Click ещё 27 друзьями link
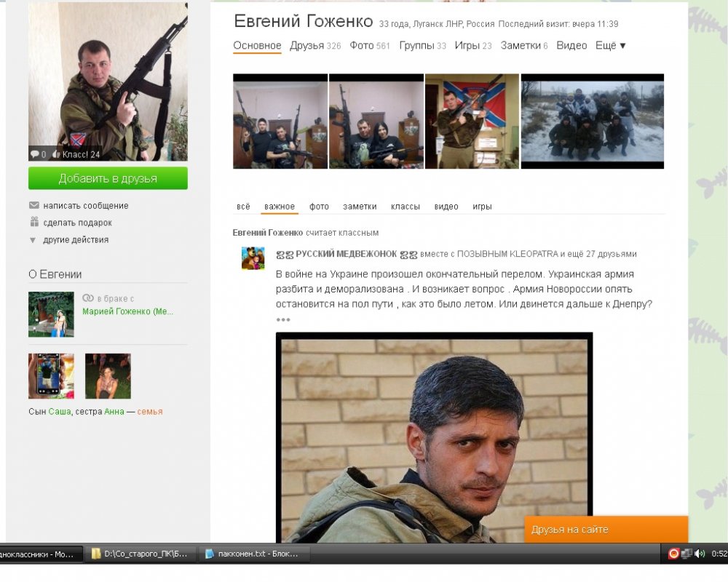 [602, 254]
